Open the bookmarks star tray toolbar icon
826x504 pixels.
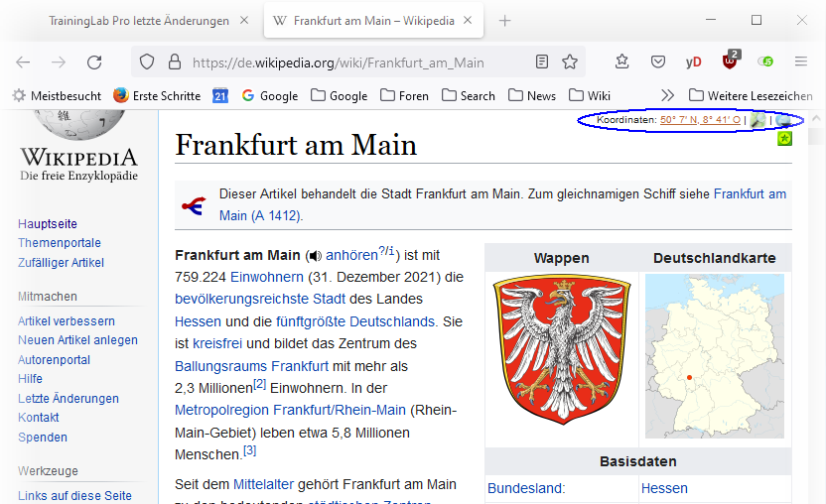point(622,62)
